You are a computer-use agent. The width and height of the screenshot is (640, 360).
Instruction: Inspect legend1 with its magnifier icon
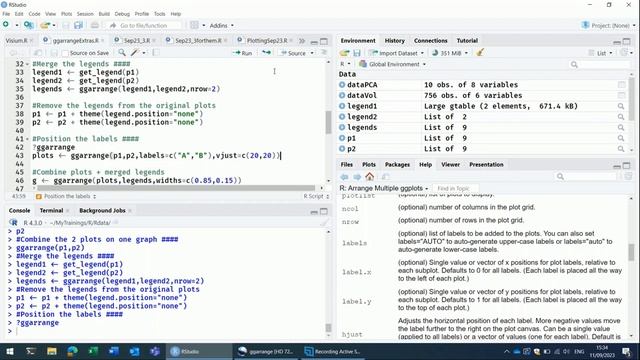click(621, 106)
